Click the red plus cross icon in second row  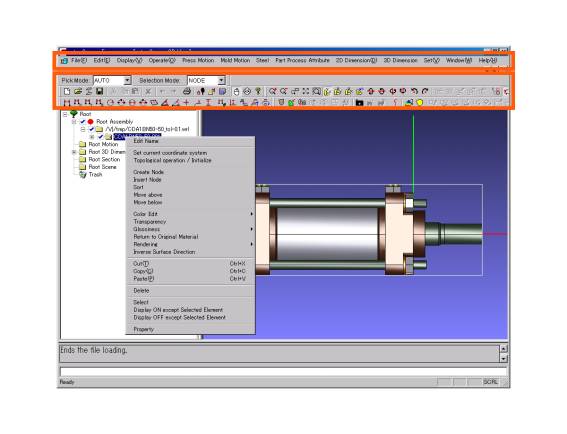(187, 103)
